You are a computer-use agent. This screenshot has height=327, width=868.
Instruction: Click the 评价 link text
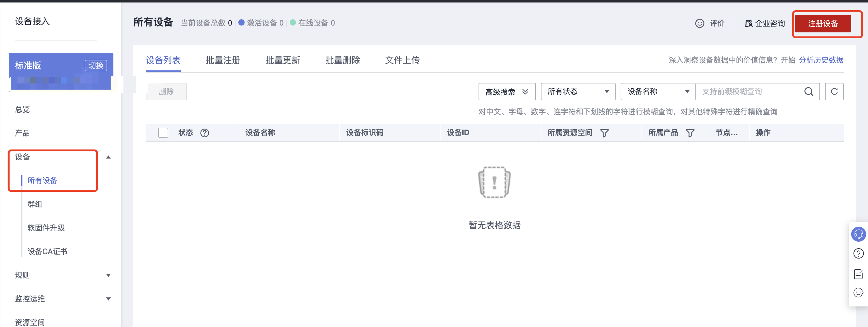coord(717,23)
